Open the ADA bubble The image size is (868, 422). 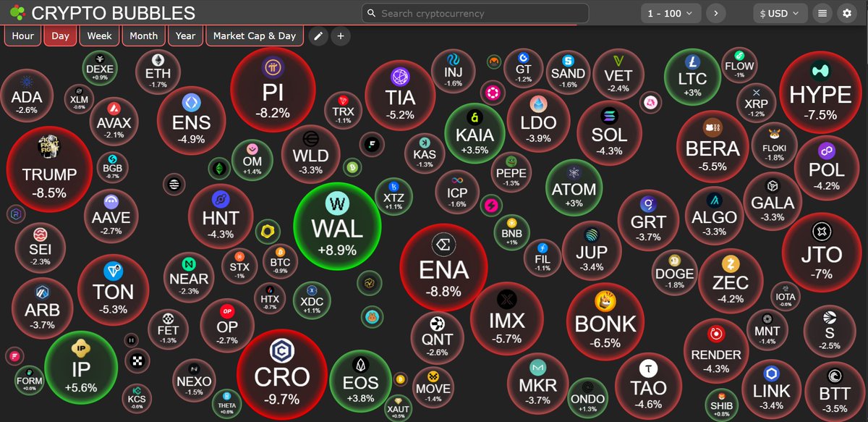[27, 97]
